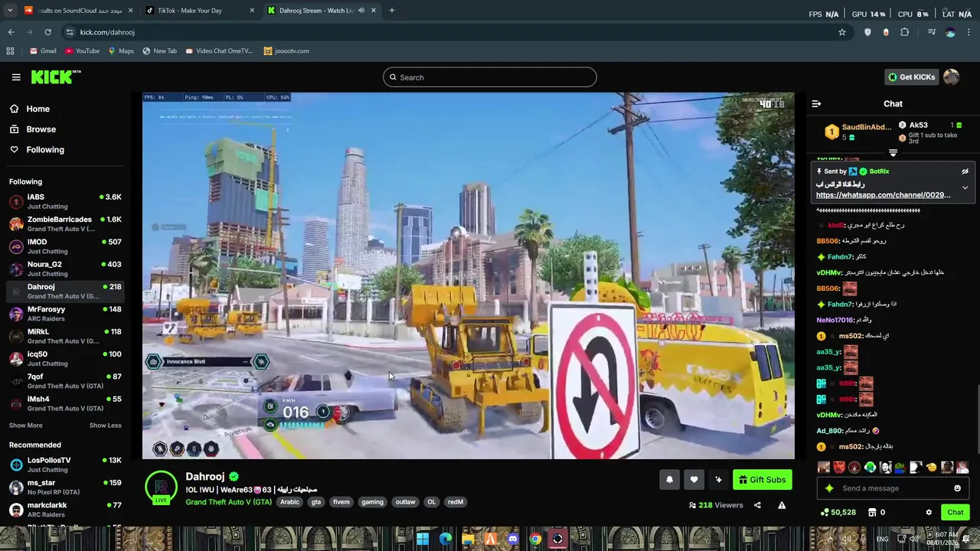Click the site info icon in address bar
Screen dimensions: 980x551
tap(70, 32)
